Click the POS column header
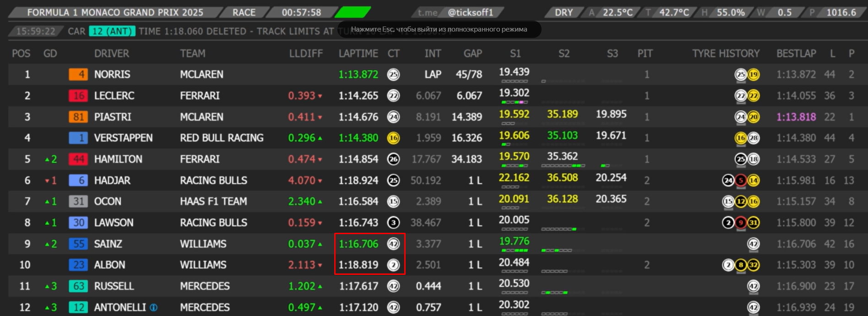The width and height of the screenshot is (868, 316). pyautogui.click(x=21, y=54)
